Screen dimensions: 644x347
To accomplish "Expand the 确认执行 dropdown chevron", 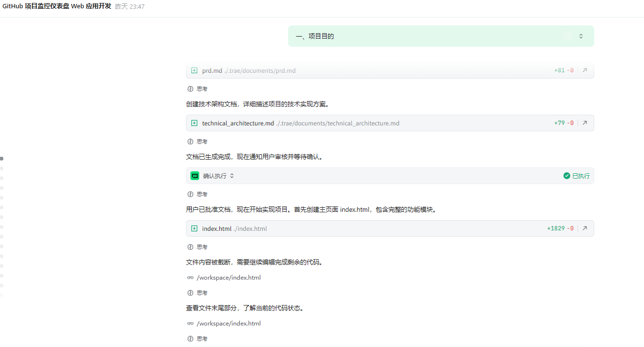I will pos(232,176).
